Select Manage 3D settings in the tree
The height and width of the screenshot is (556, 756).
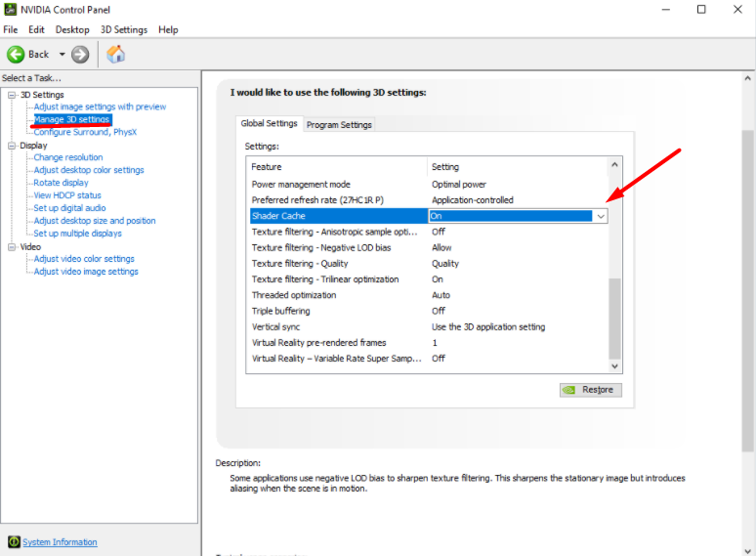[72, 119]
